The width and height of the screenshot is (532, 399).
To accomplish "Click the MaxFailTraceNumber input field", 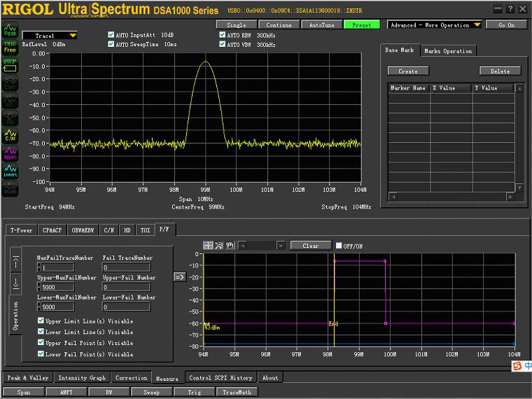I will tap(57, 267).
